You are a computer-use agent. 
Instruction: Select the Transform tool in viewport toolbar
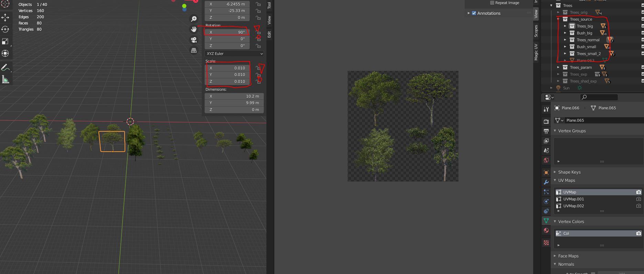pyautogui.click(x=5, y=53)
